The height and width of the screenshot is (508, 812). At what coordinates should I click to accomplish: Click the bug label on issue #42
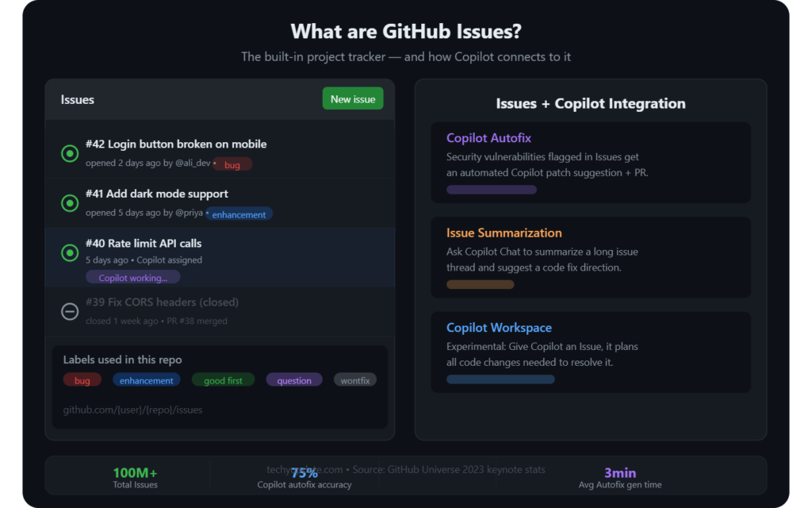[232, 164]
